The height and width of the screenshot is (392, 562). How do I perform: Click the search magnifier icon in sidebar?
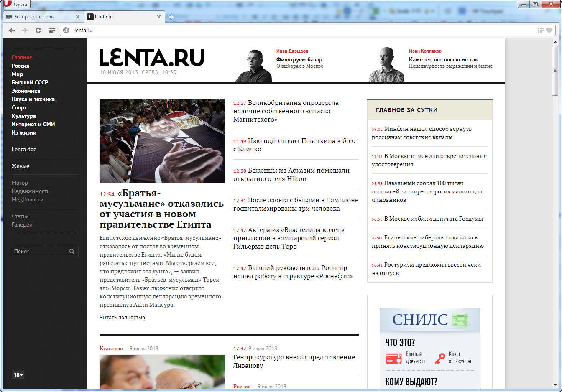[x=72, y=252]
